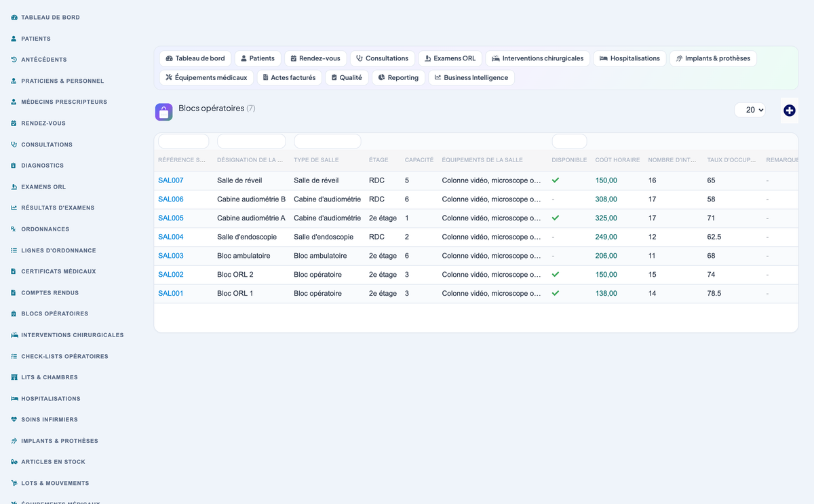814x504 pixels.
Task: Focus the Disponible filter input field
Action: pyautogui.click(x=569, y=141)
